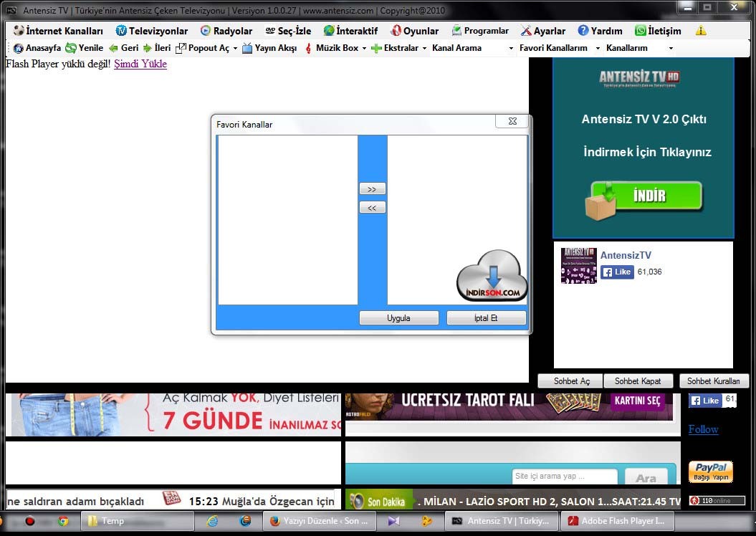Open the Televizyonlar menu
The image size is (756, 536).
click(x=152, y=31)
